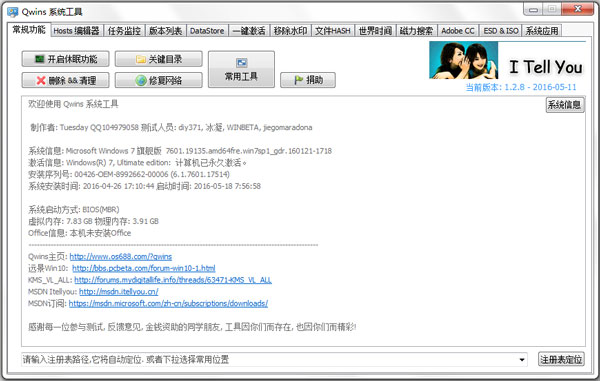The height and width of the screenshot is (381, 600).
Task: Close the Qwins window
Action: [578, 9]
